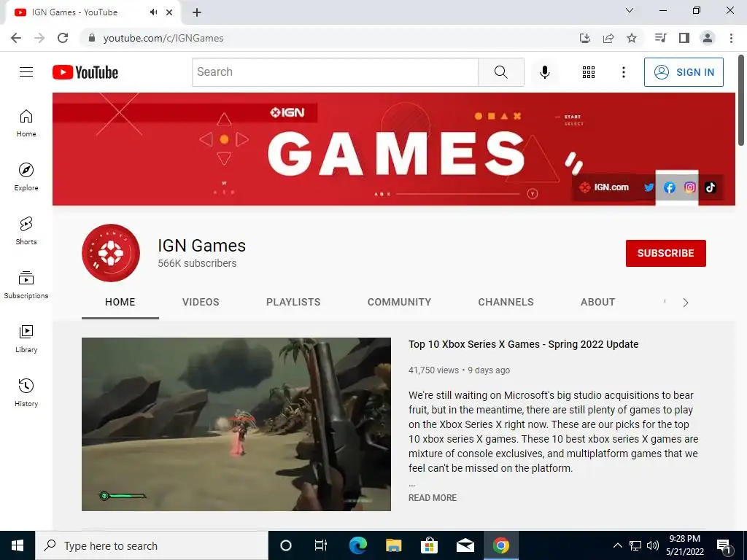Click the magnifier search button
Screen dimensions: 747x560
click(x=500, y=72)
